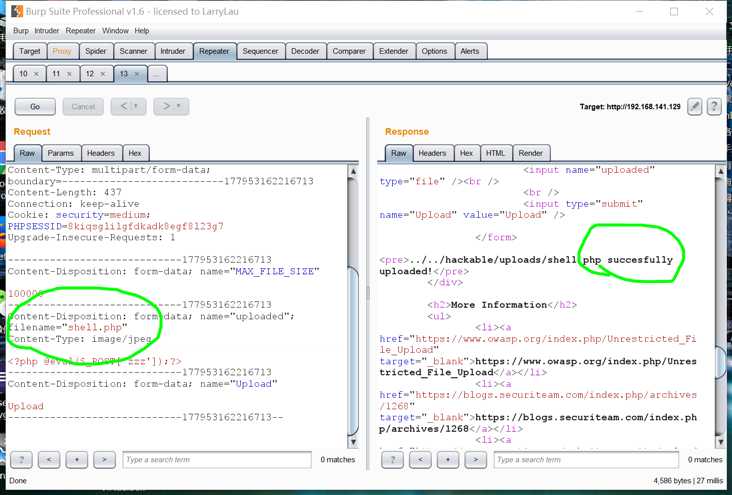Screen dimensions: 732x495
Task: Click Request pane scroll down arrow
Action: pos(353,441)
